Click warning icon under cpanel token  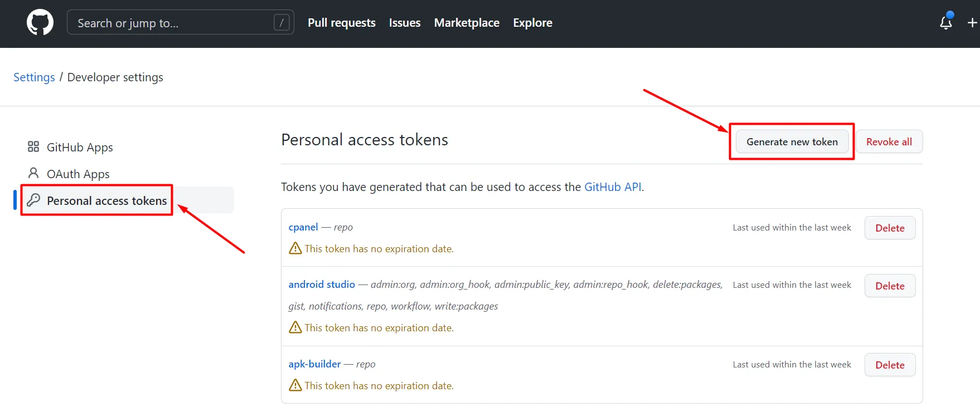295,248
